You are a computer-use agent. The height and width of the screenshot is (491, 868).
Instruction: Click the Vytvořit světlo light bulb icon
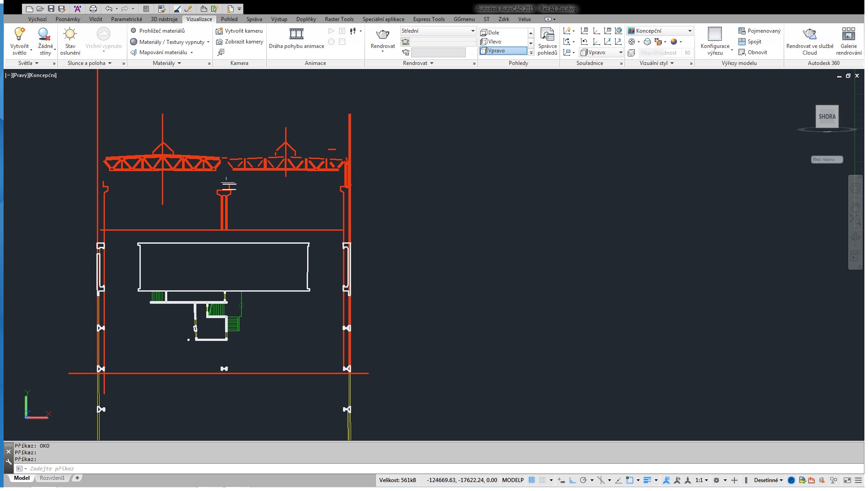coord(19,34)
